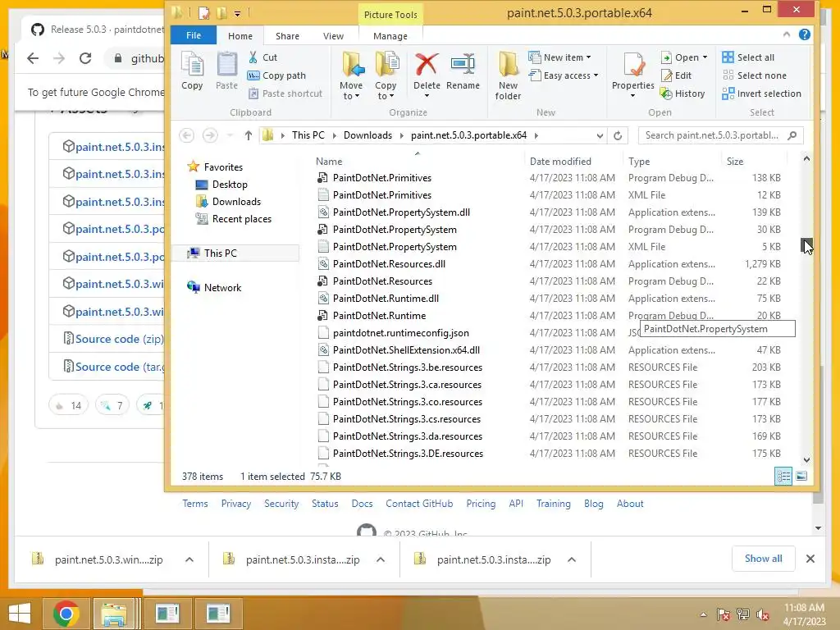Screen dimensions: 840x630
Task: Switch to the View ribbon tab
Action: click(333, 36)
